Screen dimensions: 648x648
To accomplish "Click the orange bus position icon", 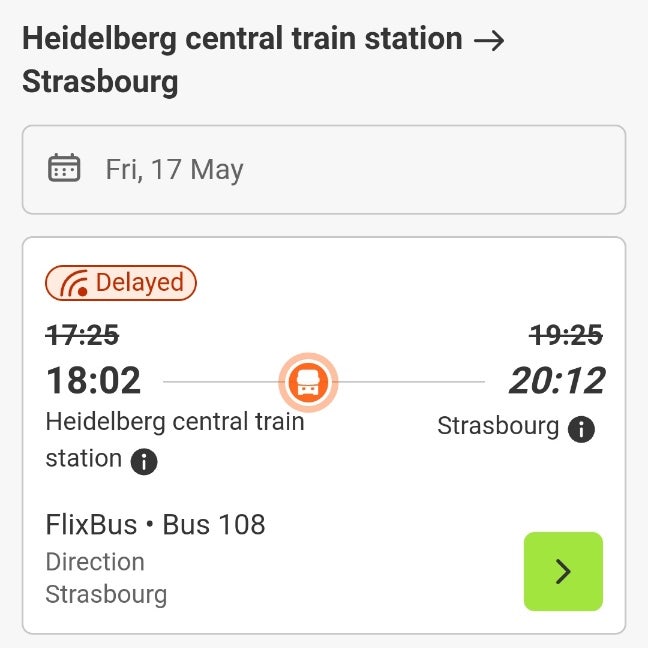I will (308, 381).
